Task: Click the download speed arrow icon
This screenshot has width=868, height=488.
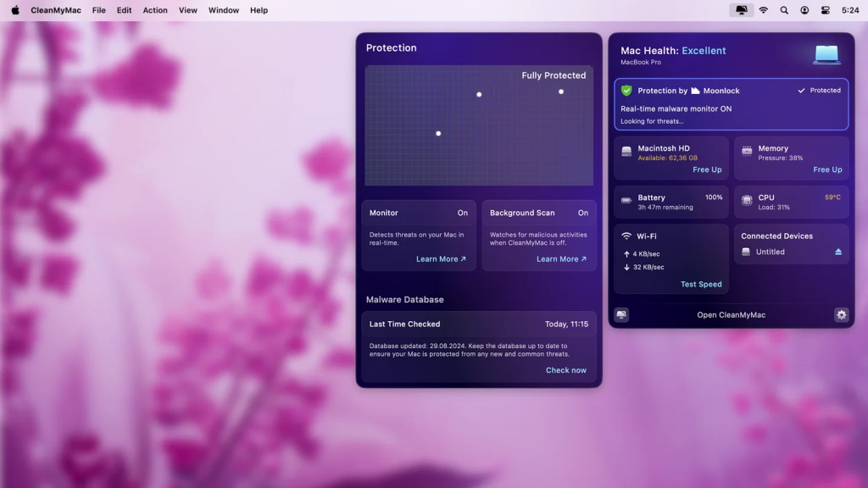Action: [626, 267]
